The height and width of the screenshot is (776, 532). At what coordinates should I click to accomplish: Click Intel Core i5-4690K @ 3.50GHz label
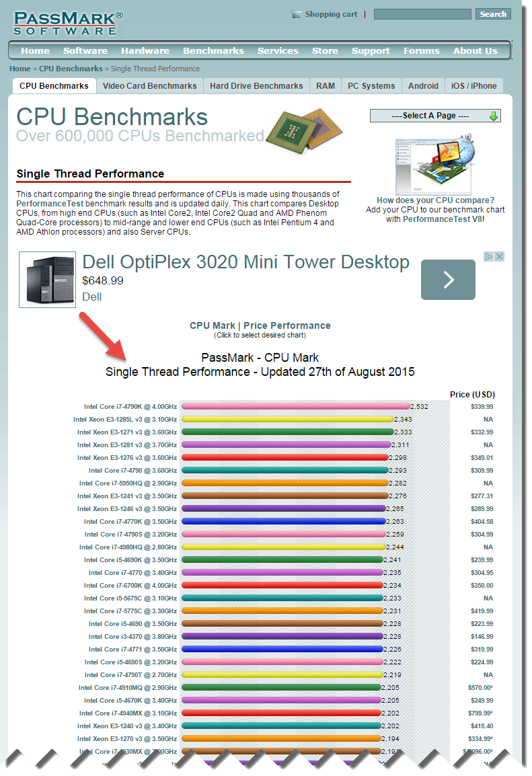coord(130,560)
